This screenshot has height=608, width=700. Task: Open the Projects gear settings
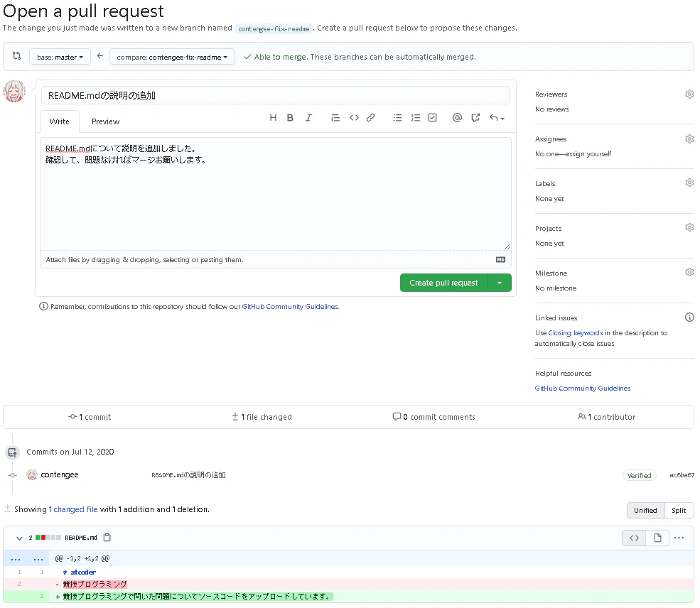[x=690, y=227]
